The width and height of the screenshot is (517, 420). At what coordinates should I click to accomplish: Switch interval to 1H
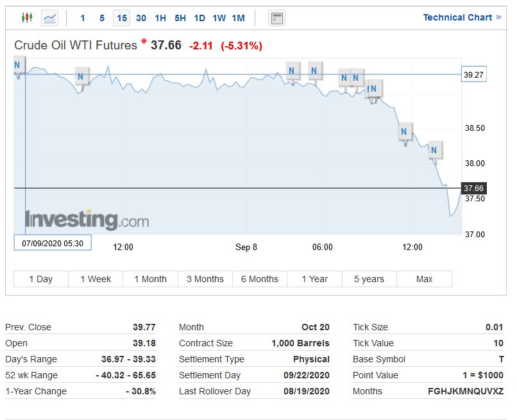point(160,18)
